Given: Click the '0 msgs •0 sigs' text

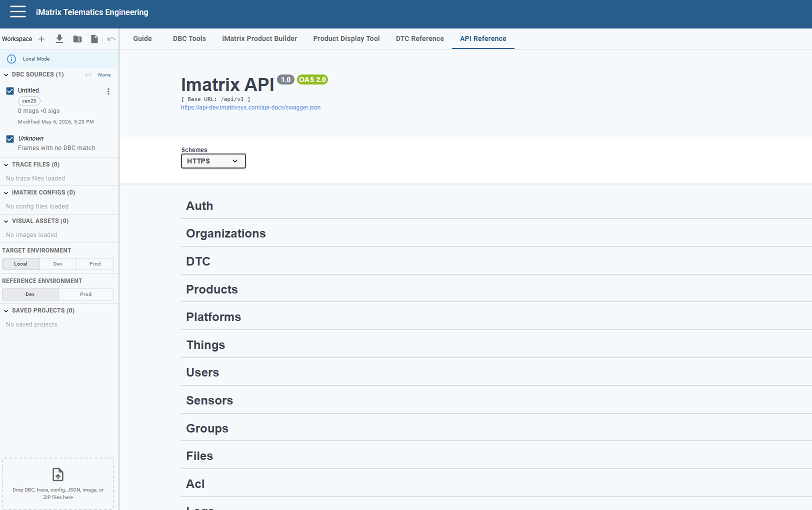Looking at the screenshot, I should pyautogui.click(x=39, y=111).
